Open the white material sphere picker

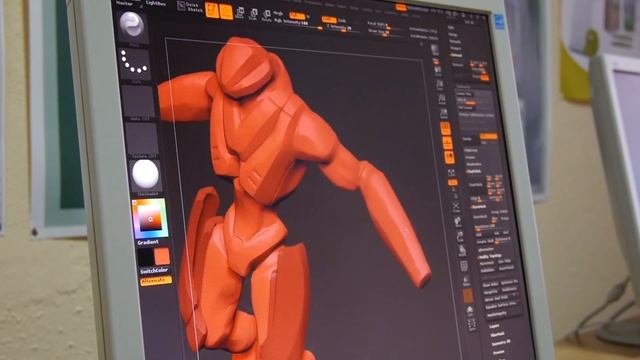click(145, 175)
